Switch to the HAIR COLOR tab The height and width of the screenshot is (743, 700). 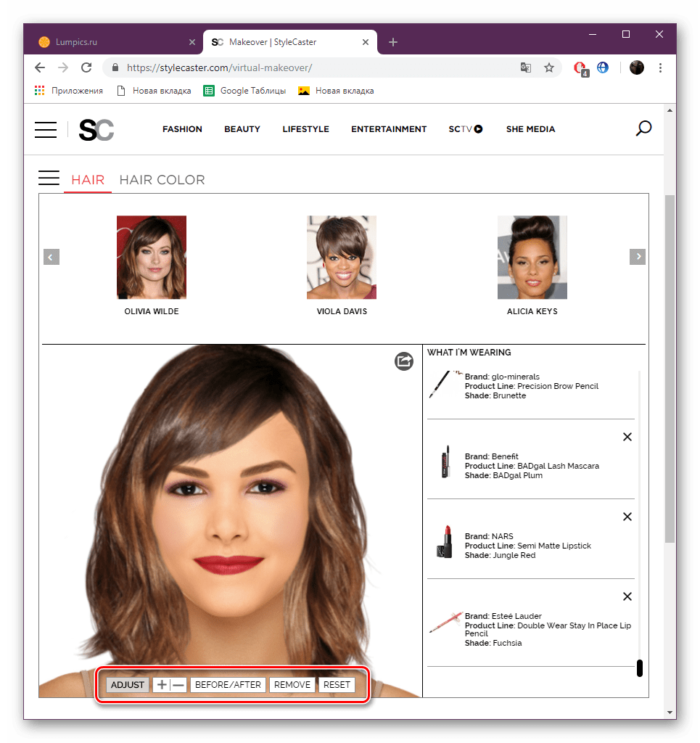coord(162,180)
